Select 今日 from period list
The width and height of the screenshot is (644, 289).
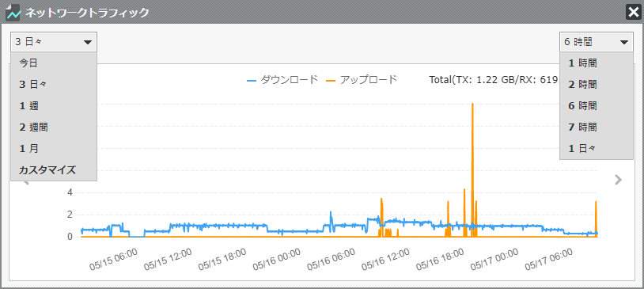[x=54, y=63]
